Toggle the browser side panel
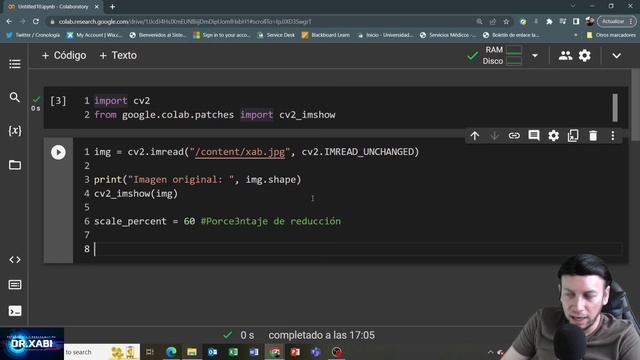The height and width of the screenshot is (360, 640). [x=576, y=21]
